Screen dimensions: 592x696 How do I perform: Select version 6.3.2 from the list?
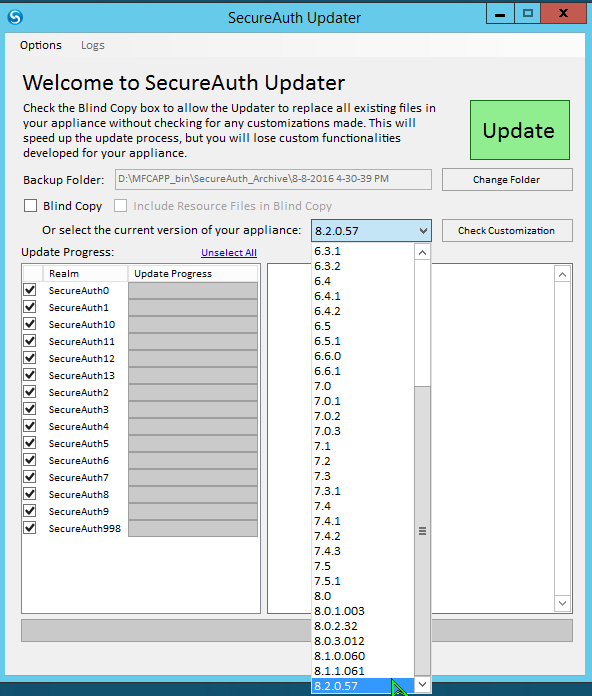(x=363, y=266)
